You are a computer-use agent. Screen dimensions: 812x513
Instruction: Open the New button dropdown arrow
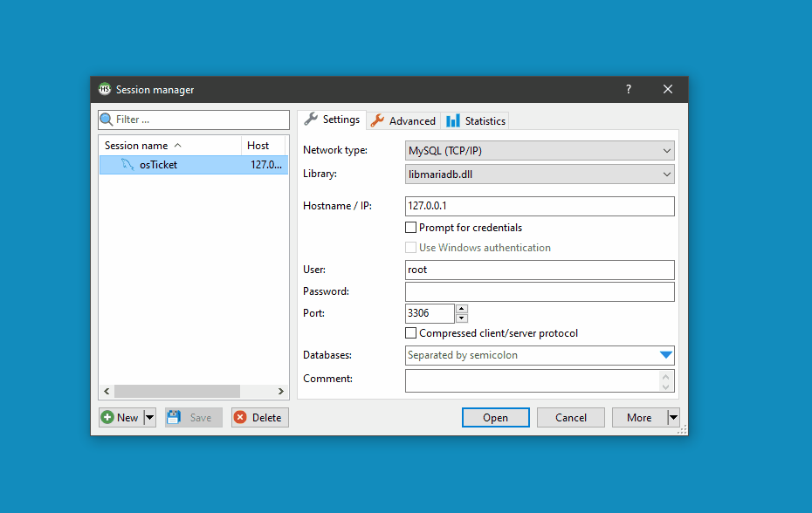(x=149, y=417)
